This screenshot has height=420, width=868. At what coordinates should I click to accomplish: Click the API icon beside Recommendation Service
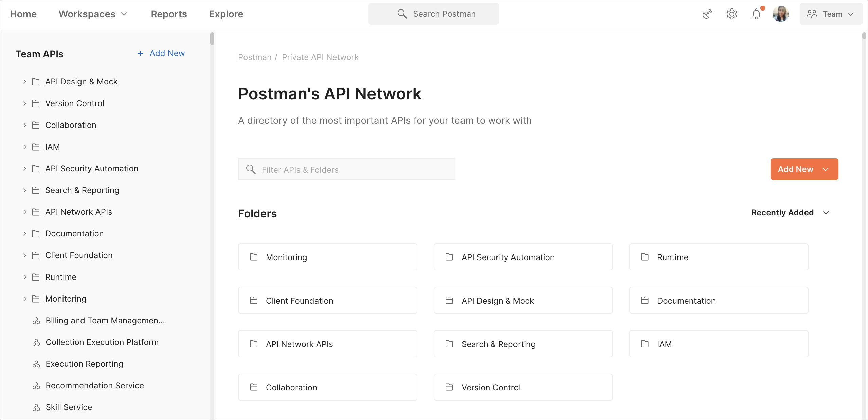click(36, 386)
